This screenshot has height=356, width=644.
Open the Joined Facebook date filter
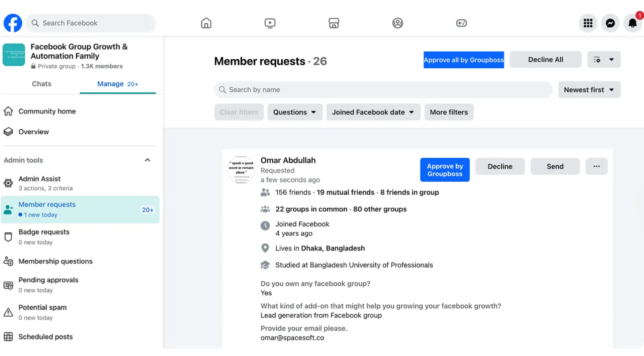pyautogui.click(x=373, y=112)
